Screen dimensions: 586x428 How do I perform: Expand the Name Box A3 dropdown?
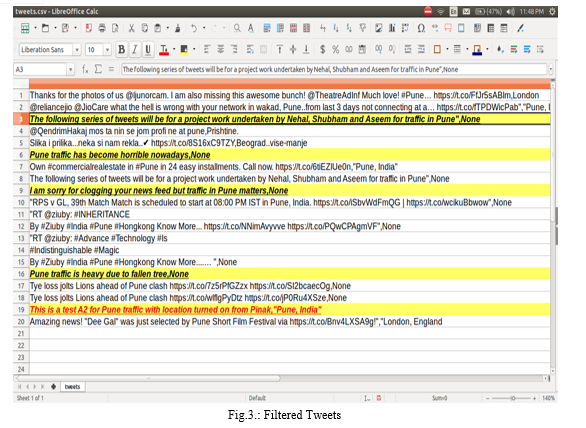[x=70, y=70]
